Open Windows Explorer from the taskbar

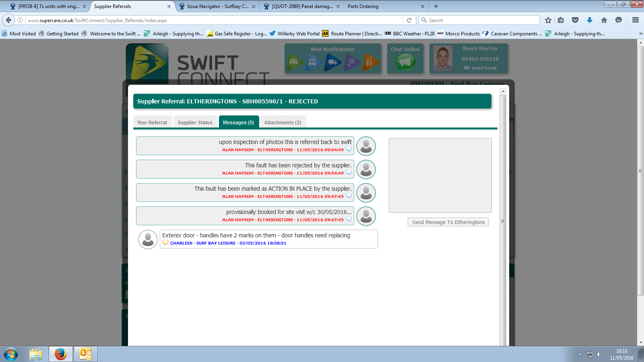point(36,354)
